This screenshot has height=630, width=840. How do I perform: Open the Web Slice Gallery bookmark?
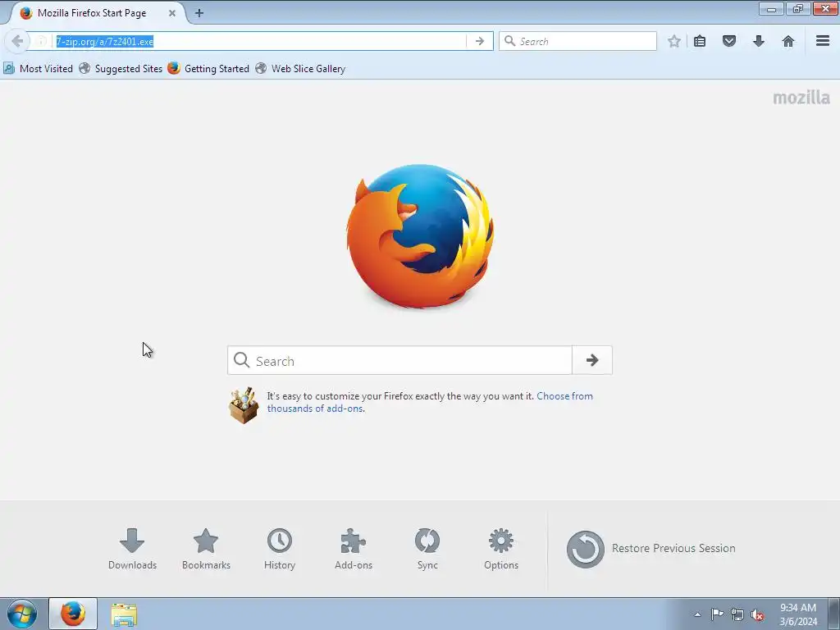pyautogui.click(x=300, y=69)
